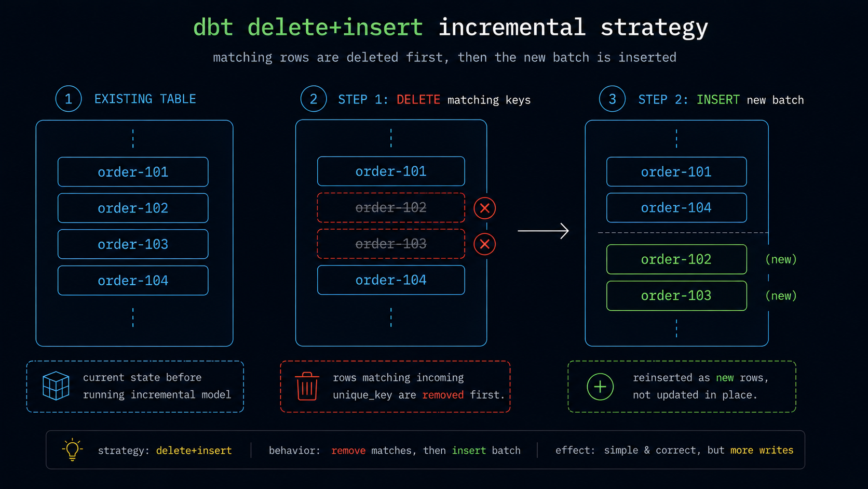Select order-104 row in the DELETE step panel
Screen dimensions: 868x489
pyautogui.click(x=391, y=280)
